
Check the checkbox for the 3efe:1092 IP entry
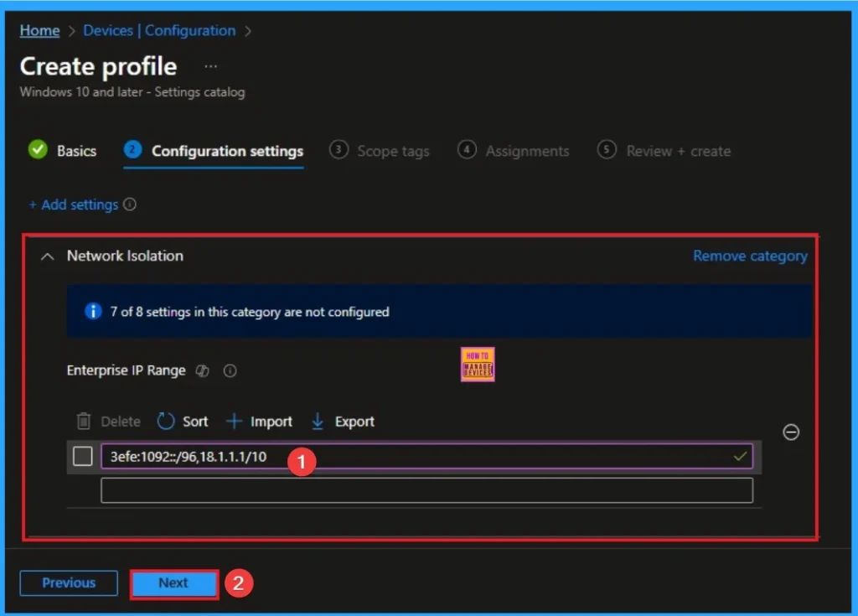point(80,455)
